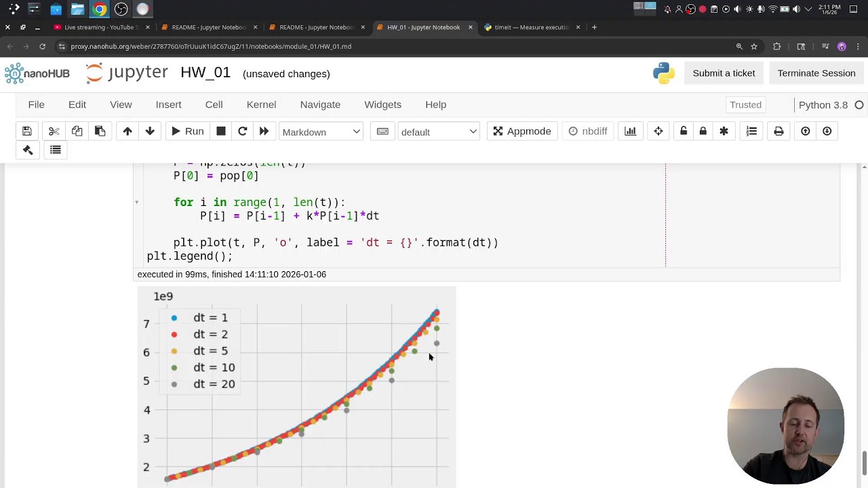
Task: Click the closed padlock icon
Action: (x=703, y=131)
